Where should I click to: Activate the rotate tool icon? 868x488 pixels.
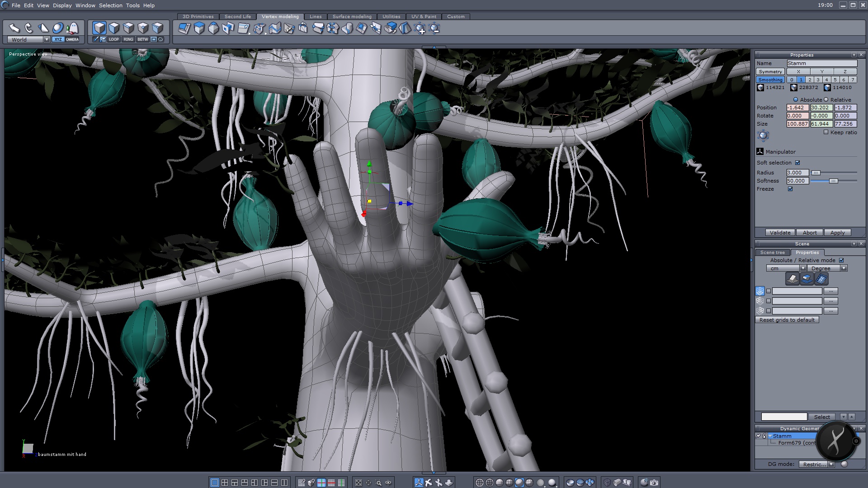[x=29, y=28]
